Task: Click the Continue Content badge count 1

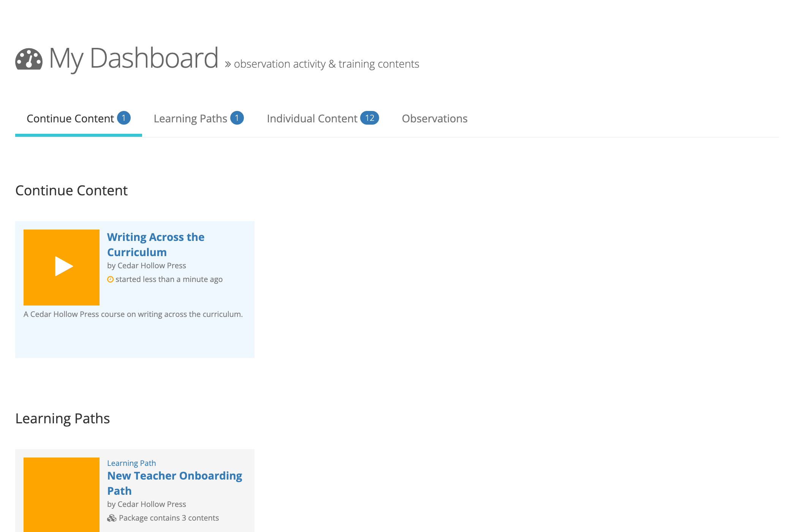Action: [x=124, y=118]
